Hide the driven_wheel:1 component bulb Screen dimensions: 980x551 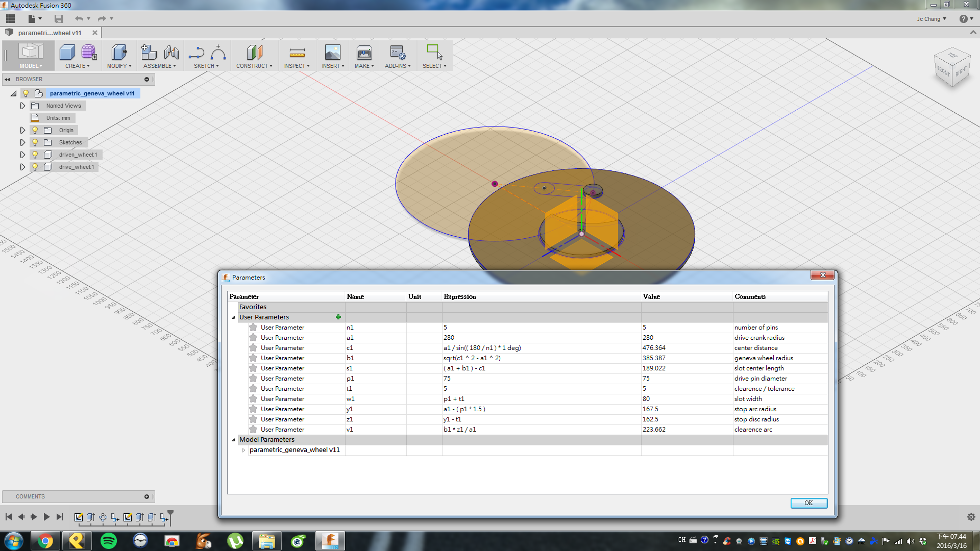[x=35, y=155]
